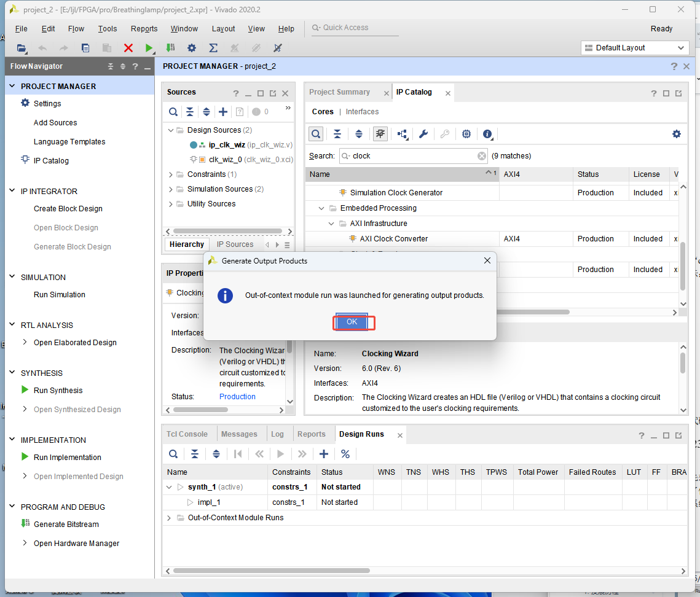
Task: Expand Out-of-Context Module Runs
Action: (169, 518)
